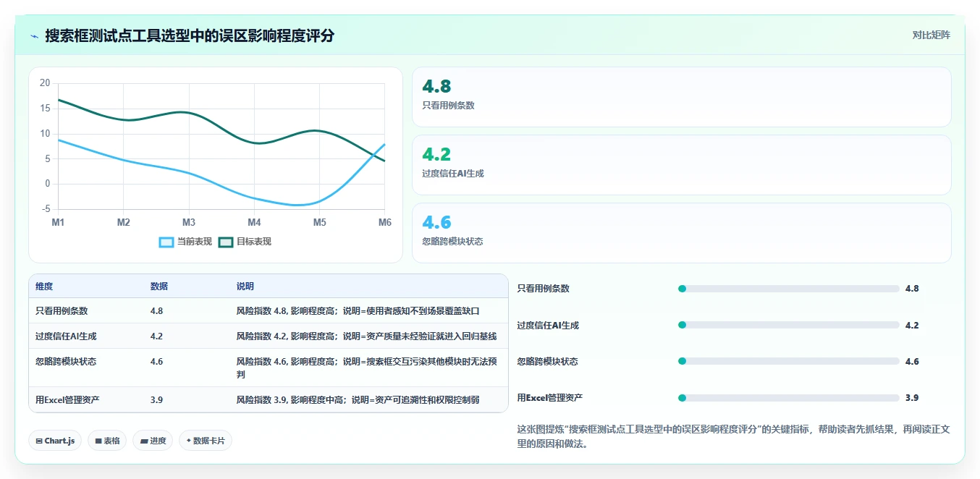The height and width of the screenshot is (479, 980).
Task: Click the icon in the 进度 chip
Action: point(144,441)
